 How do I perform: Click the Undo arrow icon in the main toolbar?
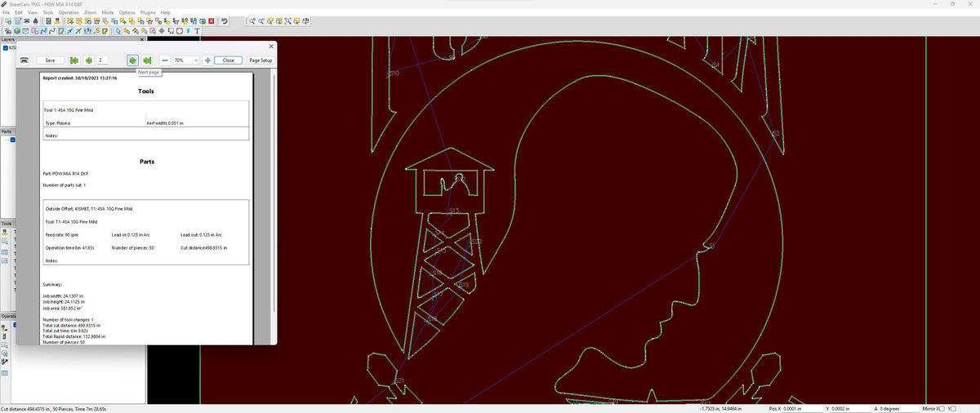coord(224,21)
